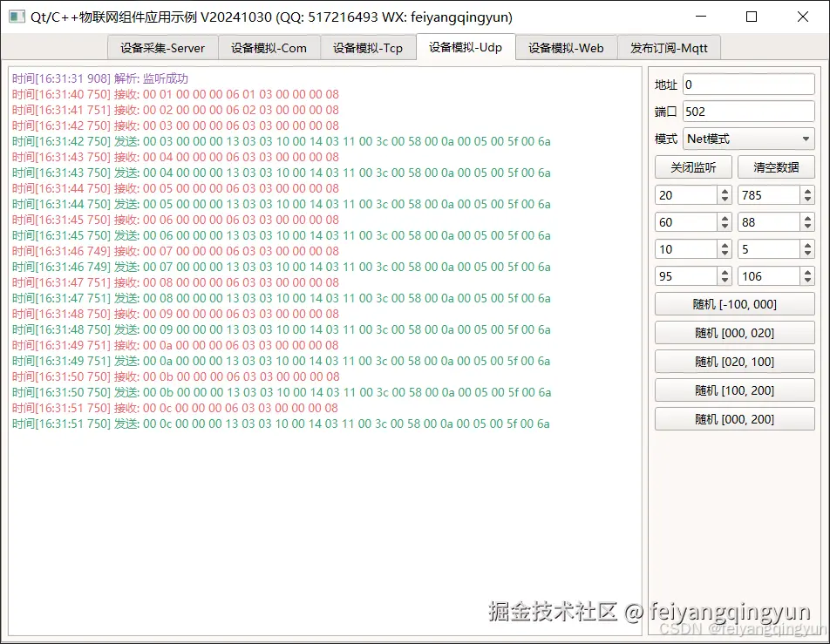The width and height of the screenshot is (830, 644).
Task: Click the 16:31:51 750 接收 log line
Action: point(175,408)
